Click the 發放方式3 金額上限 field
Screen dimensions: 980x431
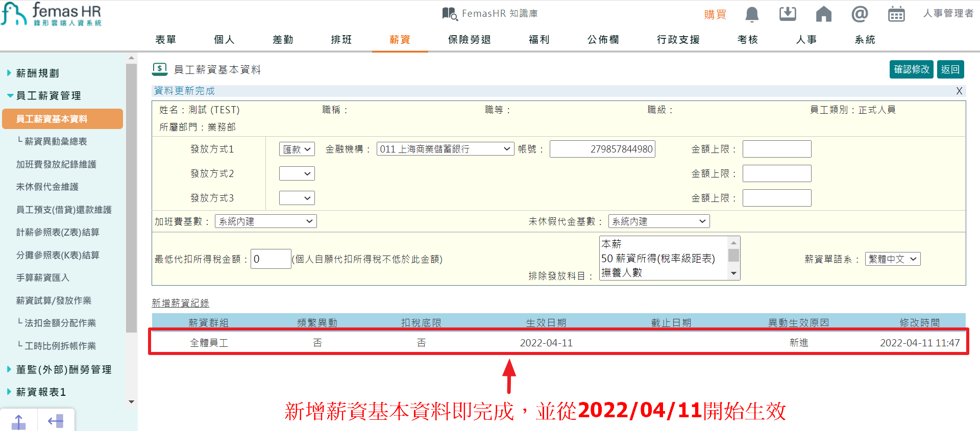point(777,198)
